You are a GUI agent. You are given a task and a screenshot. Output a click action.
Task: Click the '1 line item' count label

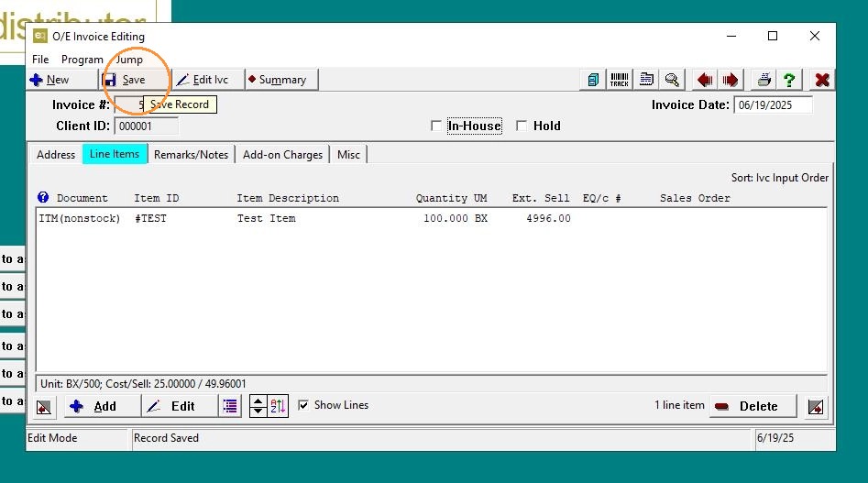click(679, 405)
